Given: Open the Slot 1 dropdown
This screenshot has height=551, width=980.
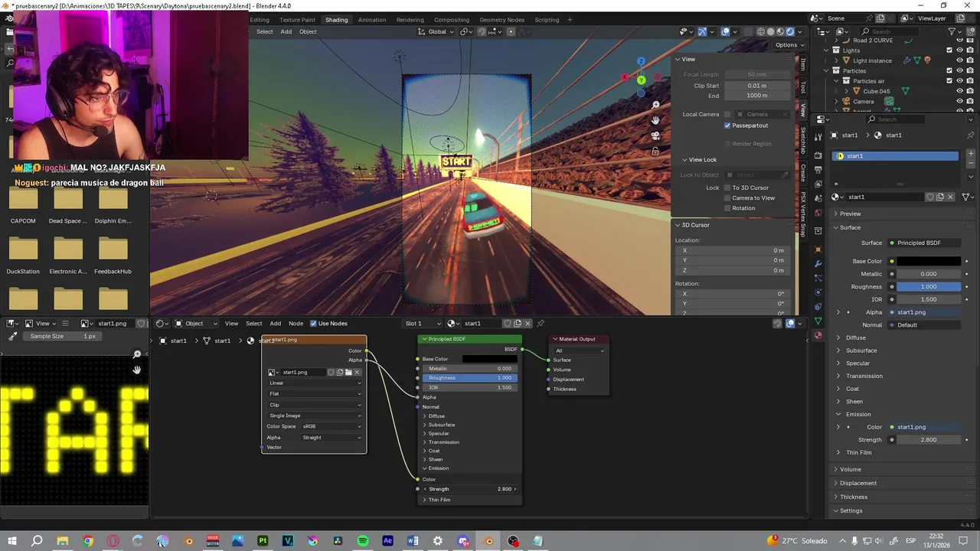Looking at the screenshot, I should click(423, 324).
